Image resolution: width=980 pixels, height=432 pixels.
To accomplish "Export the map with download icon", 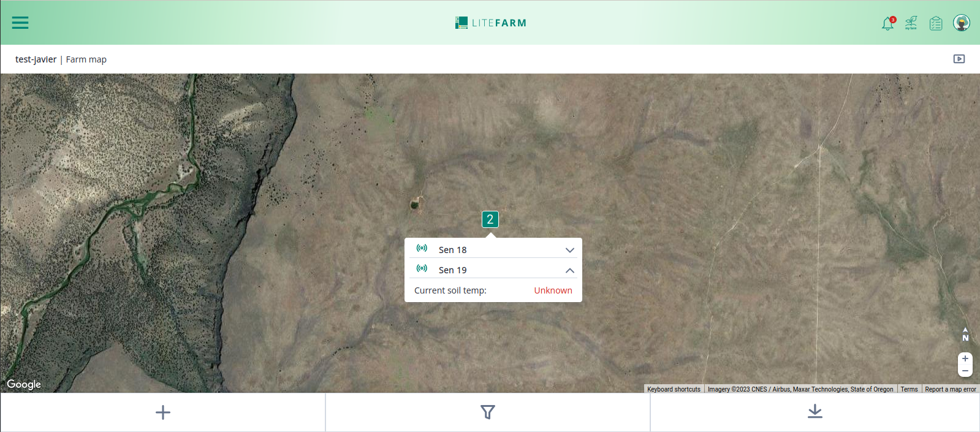I will click(x=815, y=412).
